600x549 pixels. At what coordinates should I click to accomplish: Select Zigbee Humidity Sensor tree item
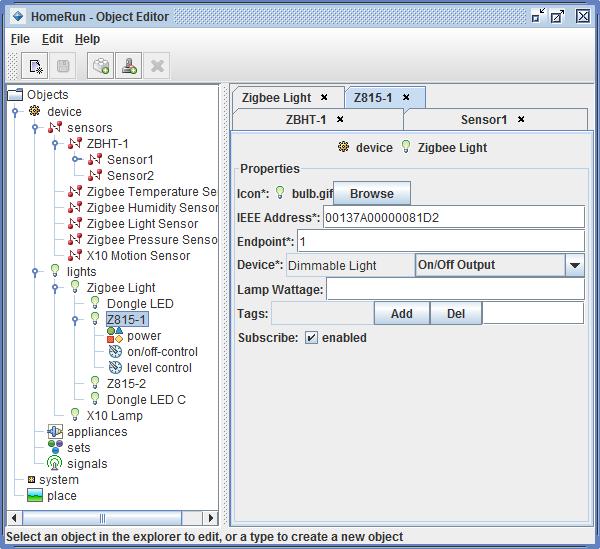coord(152,207)
